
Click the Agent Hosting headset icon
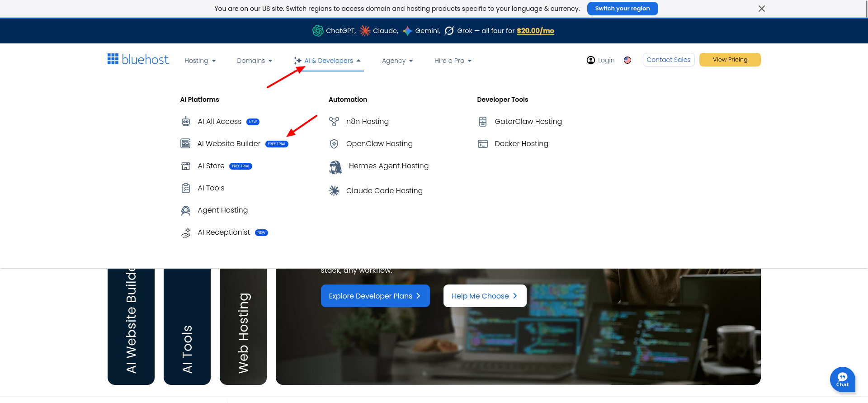pyautogui.click(x=186, y=210)
